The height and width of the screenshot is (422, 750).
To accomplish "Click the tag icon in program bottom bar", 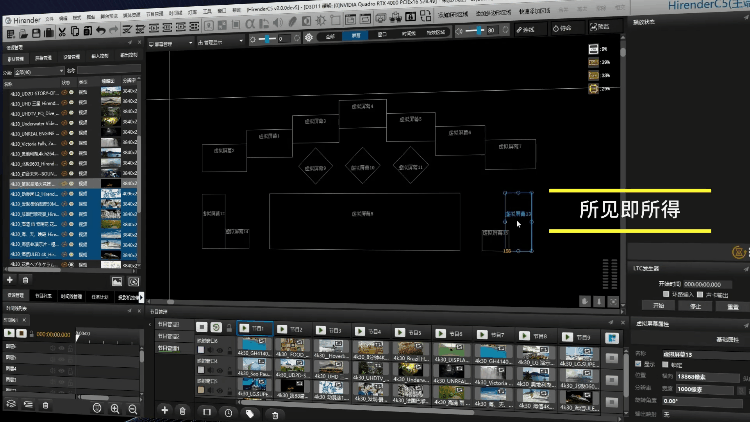I will (x=250, y=413).
